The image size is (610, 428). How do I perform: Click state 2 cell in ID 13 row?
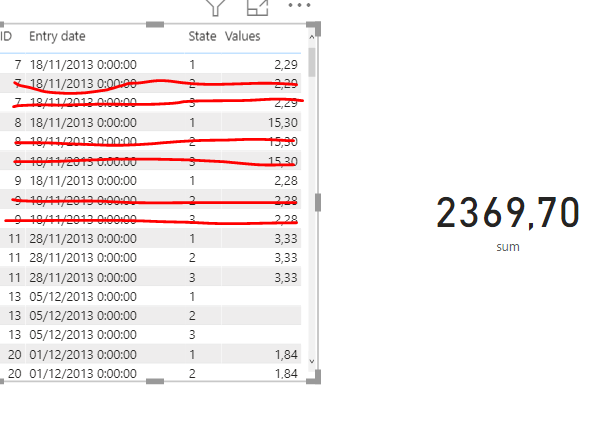(192, 315)
